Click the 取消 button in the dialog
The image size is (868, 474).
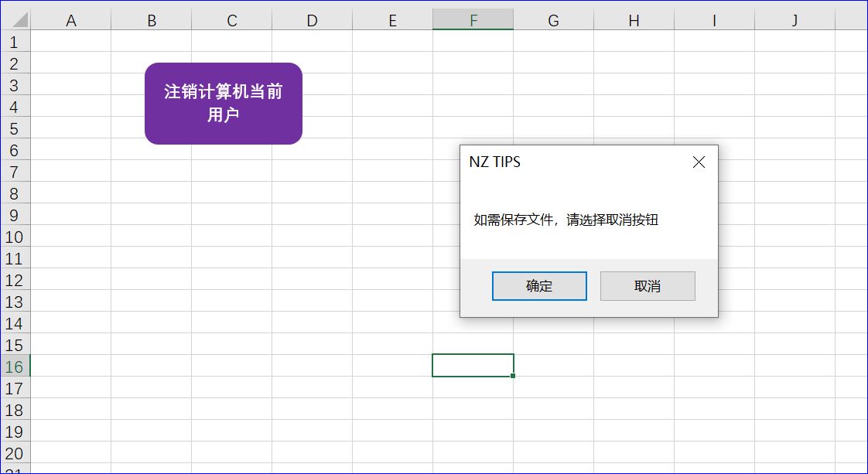click(648, 286)
